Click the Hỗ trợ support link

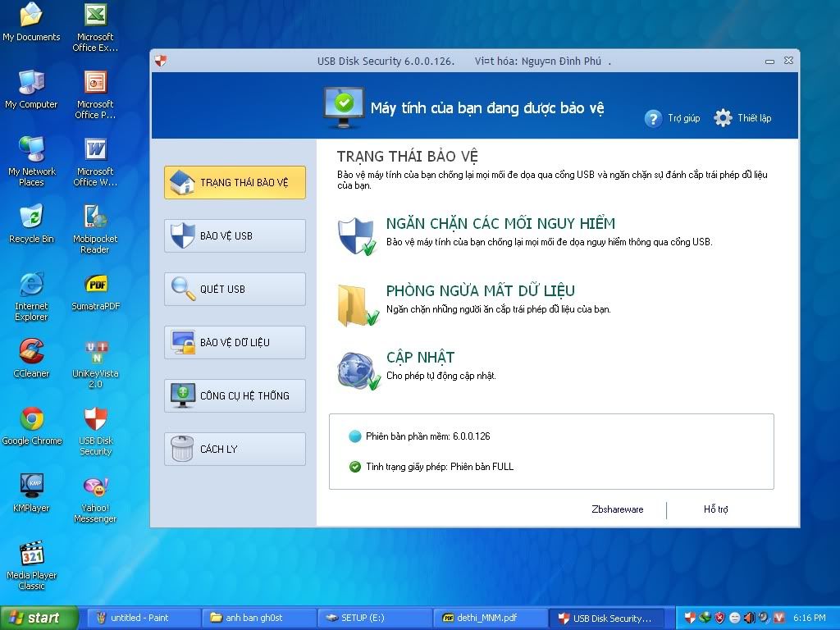pyautogui.click(x=715, y=509)
